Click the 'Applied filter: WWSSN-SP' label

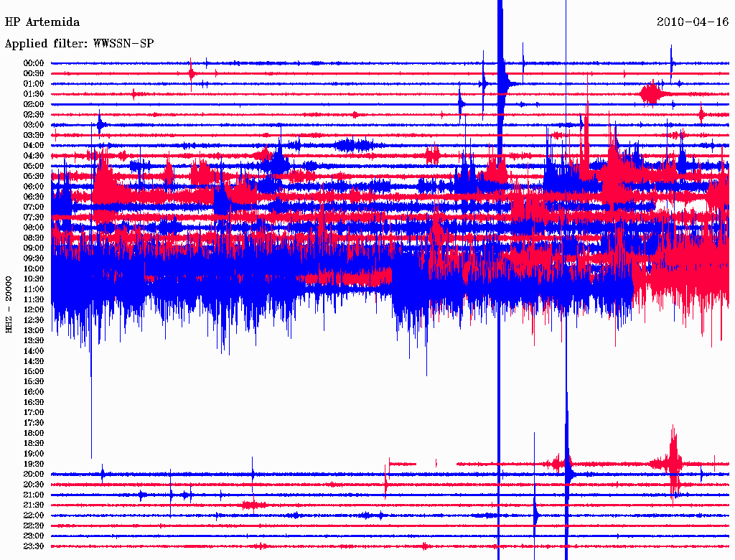pos(79,44)
